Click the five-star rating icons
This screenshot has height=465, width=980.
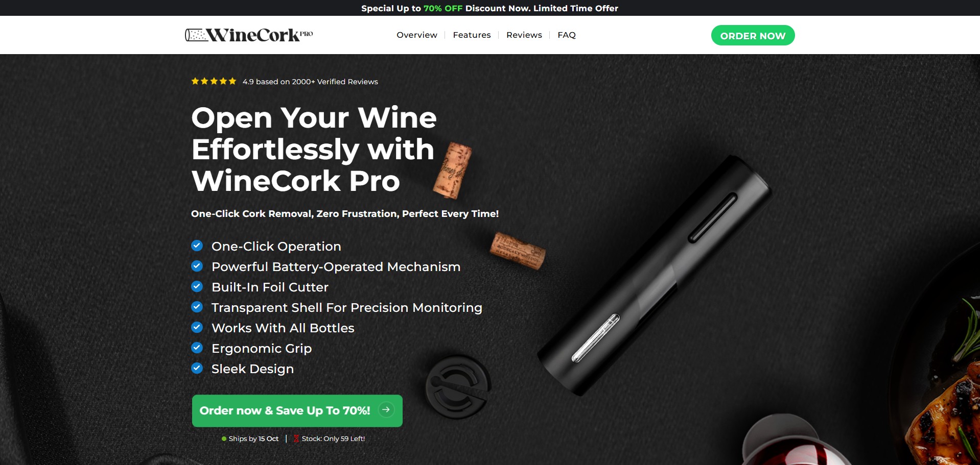pos(214,81)
